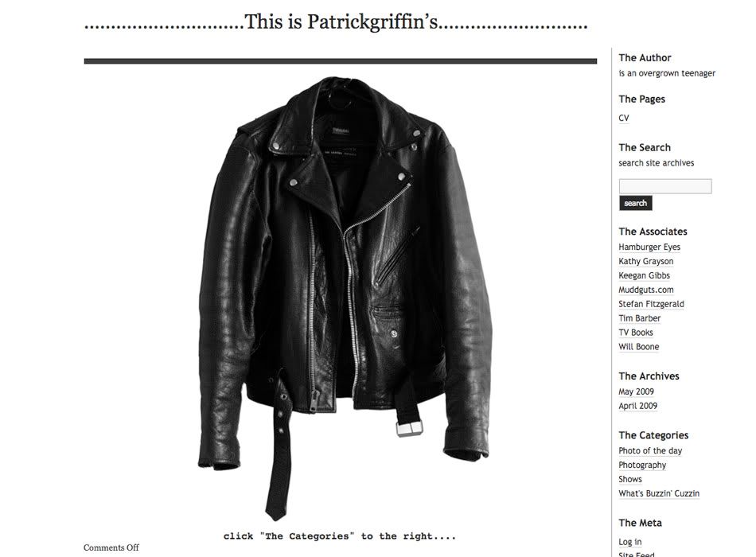Go to Muddguts.com link
This screenshot has height=557, width=756.
[x=646, y=290]
